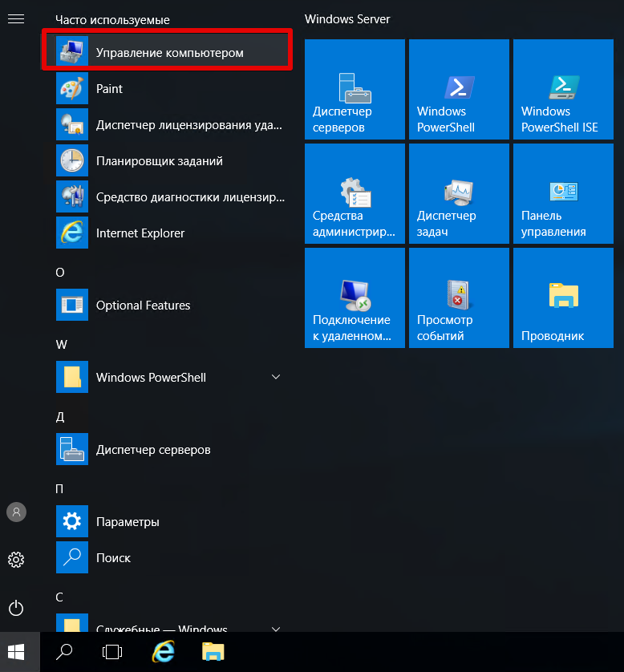Open the Панель управления tile
The image size is (624, 672).
tap(563, 194)
